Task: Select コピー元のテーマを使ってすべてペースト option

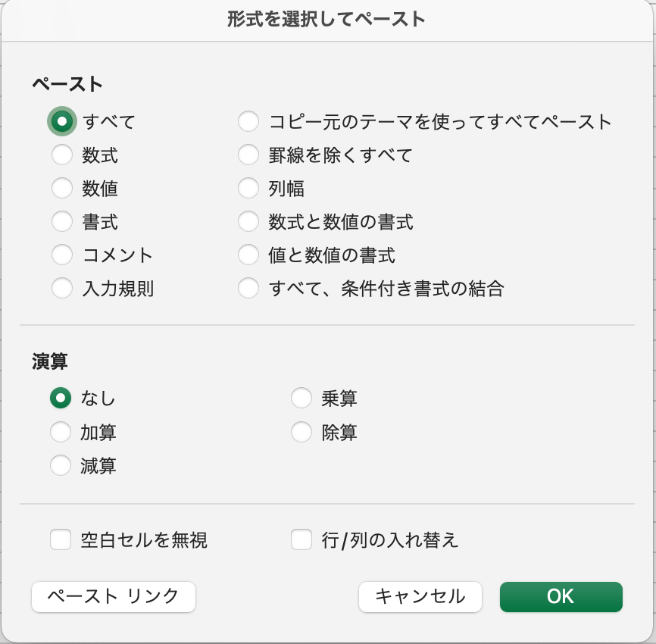Action: point(248,122)
